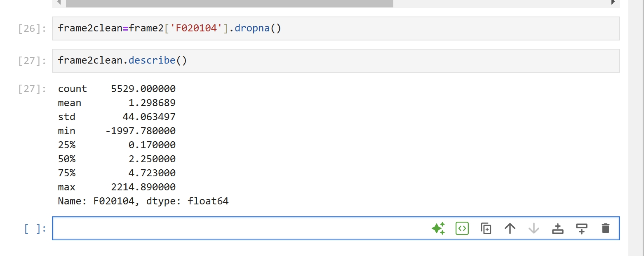
Task: Insert a new cell above
Action: pyautogui.click(x=557, y=228)
